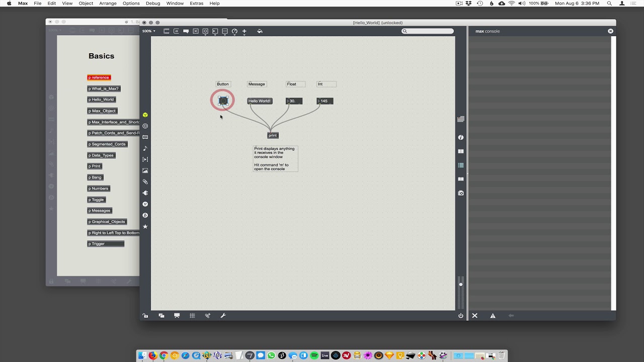644x362 pixels.
Task: Add a comment box from the top toolbar
Action: (x=186, y=31)
